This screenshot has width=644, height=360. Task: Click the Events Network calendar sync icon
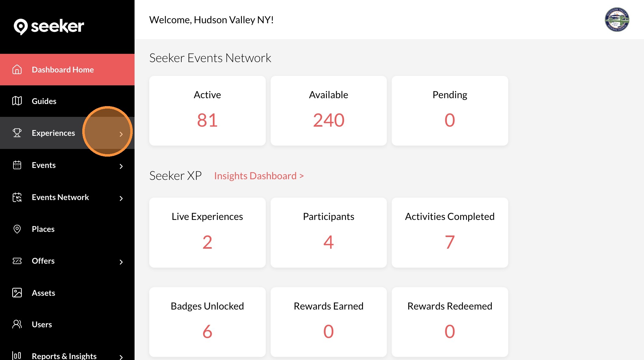[17, 197]
